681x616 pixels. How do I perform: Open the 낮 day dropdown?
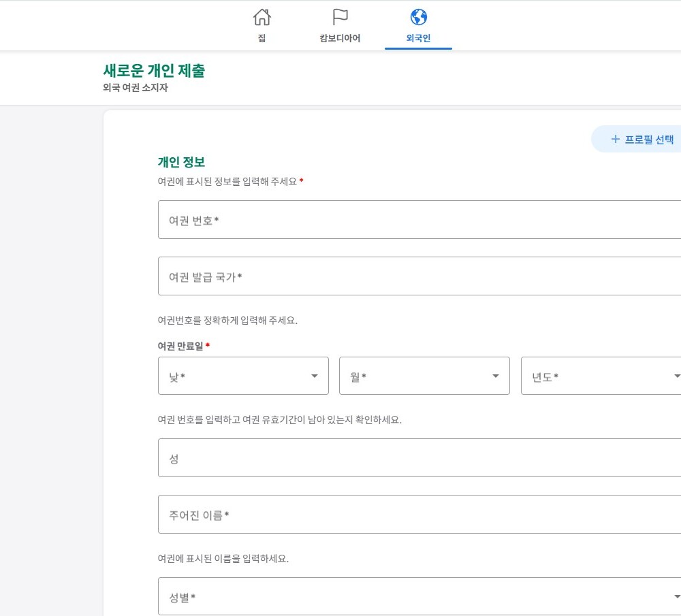click(232, 376)
